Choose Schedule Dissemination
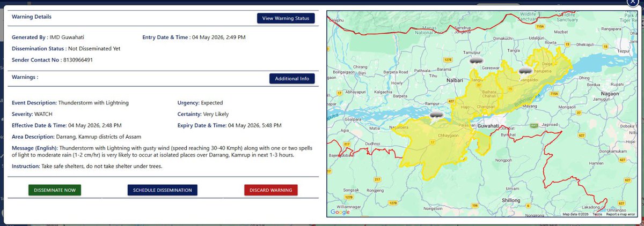The image size is (644, 226). (163, 190)
